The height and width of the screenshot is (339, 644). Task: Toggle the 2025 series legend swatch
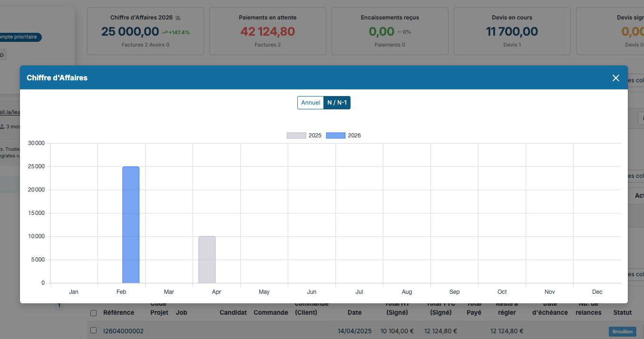(x=296, y=136)
